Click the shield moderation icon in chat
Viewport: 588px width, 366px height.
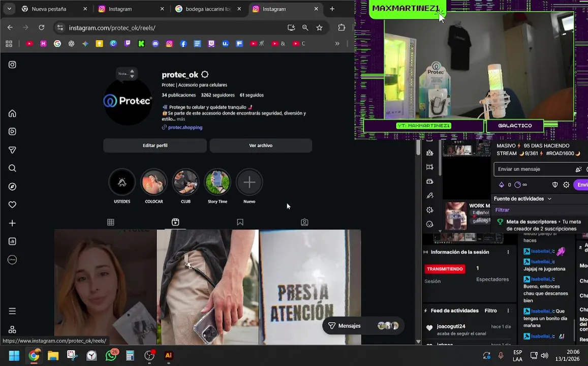pyautogui.click(x=555, y=185)
